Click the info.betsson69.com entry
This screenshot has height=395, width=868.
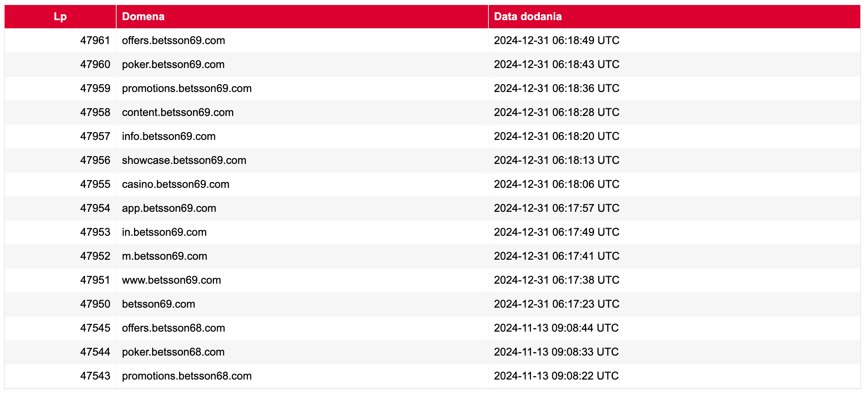click(169, 136)
